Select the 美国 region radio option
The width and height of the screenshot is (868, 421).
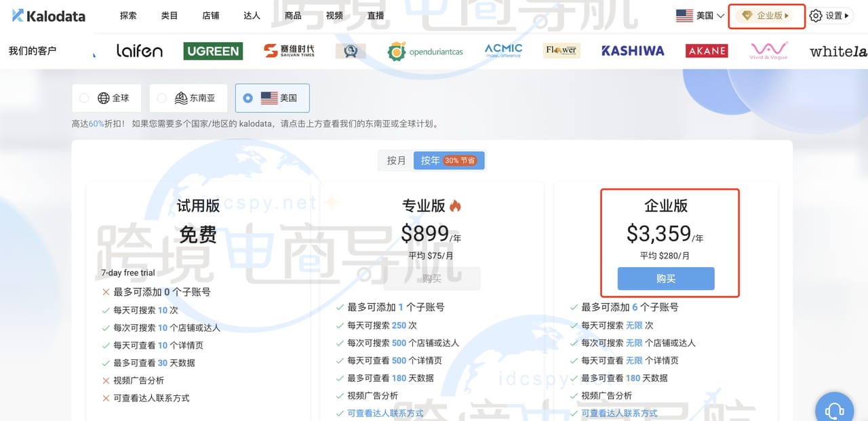tap(248, 98)
